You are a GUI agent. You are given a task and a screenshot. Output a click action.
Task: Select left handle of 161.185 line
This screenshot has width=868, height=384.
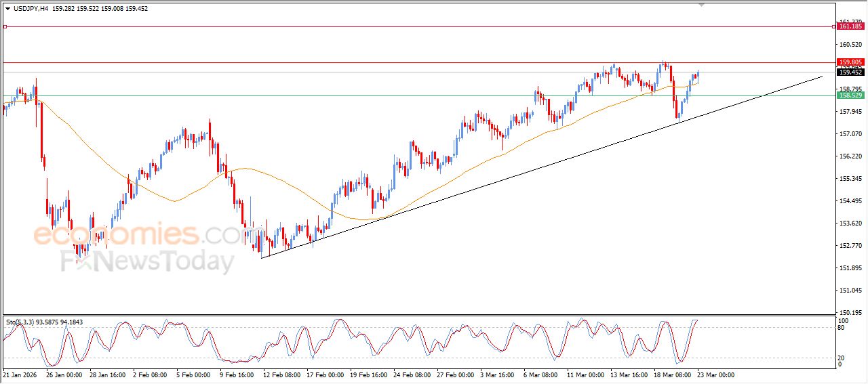pos(5,26)
